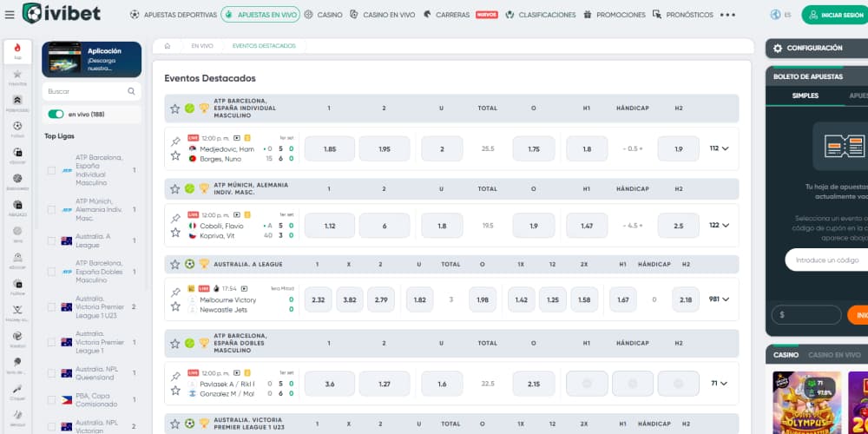This screenshot has width=868, height=434.
Task: Focus the $ stake amount field
Action: (806, 314)
